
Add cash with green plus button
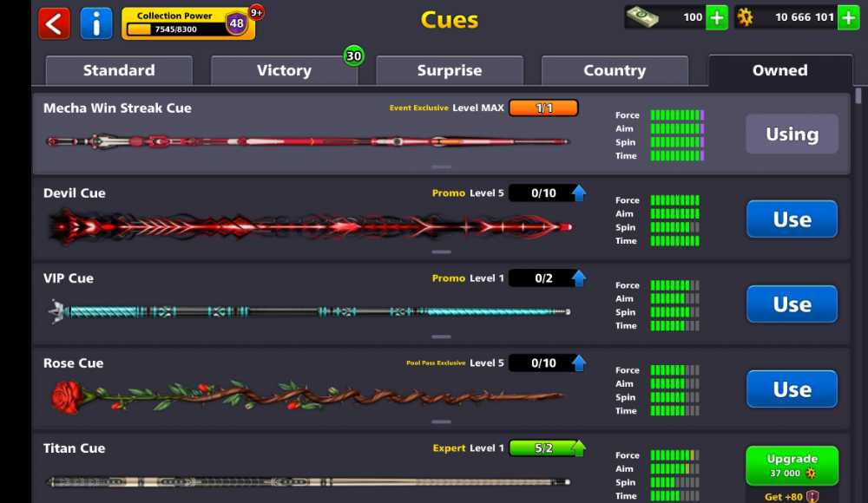(x=716, y=17)
